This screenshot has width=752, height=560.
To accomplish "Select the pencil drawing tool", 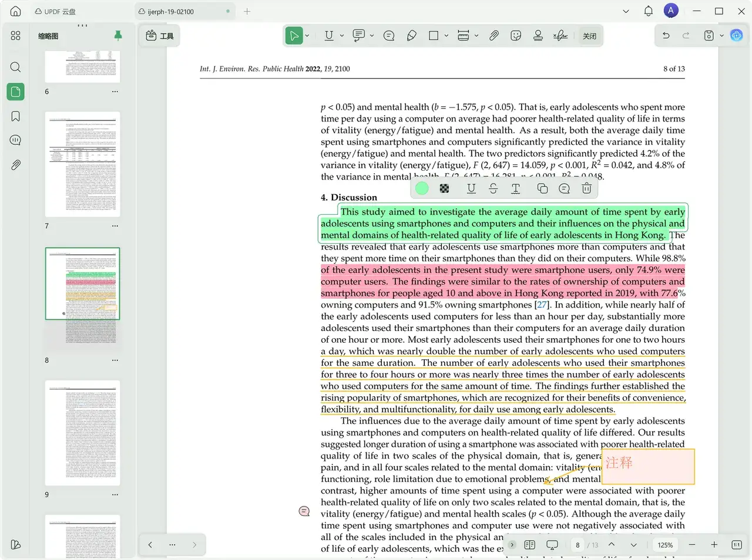I will [412, 36].
